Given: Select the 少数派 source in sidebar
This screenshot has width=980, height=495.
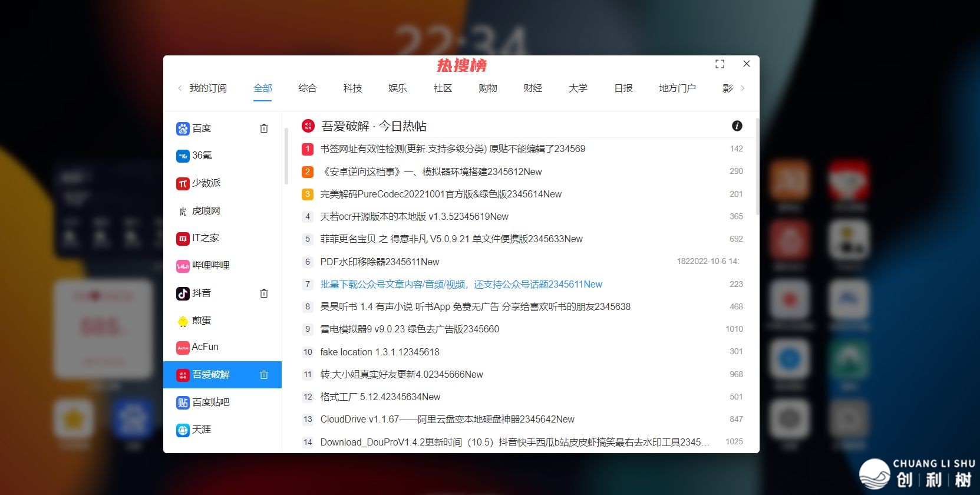Looking at the screenshot, I should tap(199, 183).
